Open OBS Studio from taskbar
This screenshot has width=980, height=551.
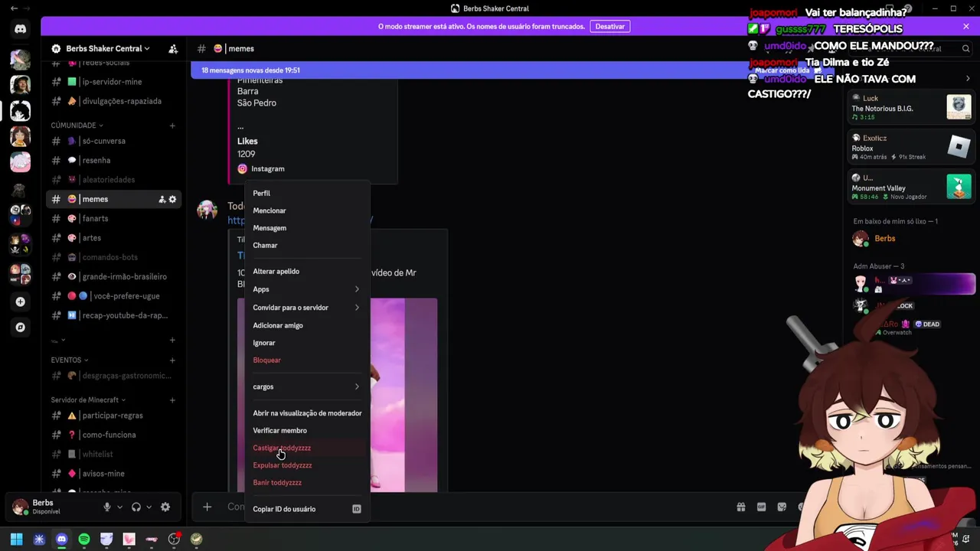[174, 539]
